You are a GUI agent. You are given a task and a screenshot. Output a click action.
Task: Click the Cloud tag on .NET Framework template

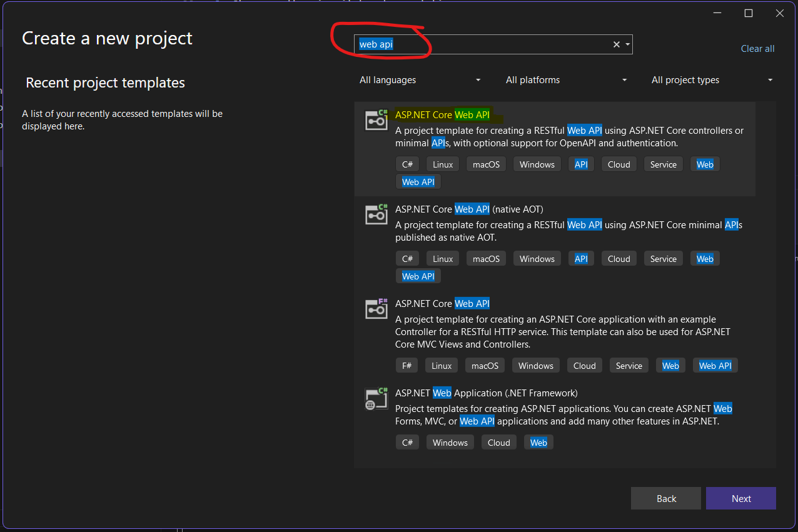tap(498, 443)
